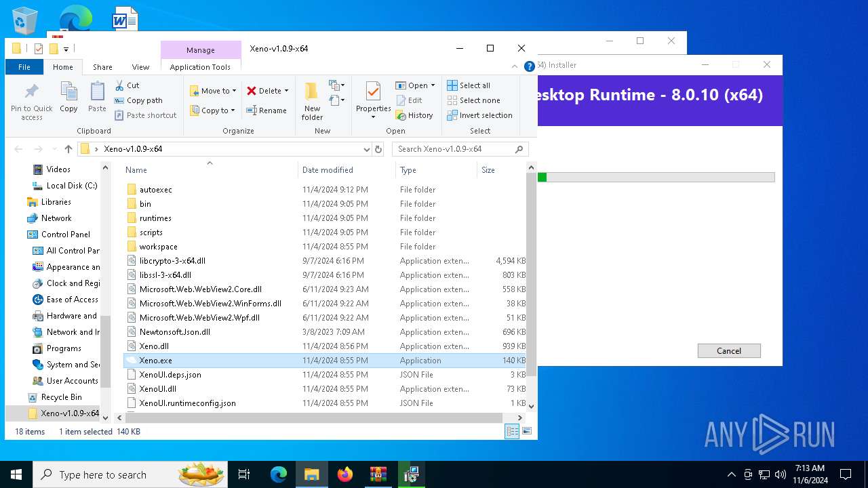868x488 pixels.
Task: Show file History
Action: 414,115
